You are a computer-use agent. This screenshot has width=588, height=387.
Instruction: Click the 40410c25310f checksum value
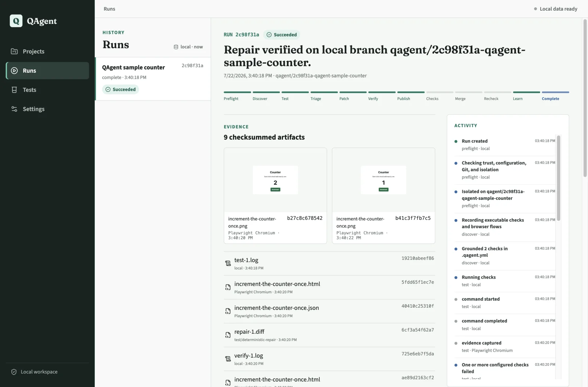click(x=417, y=306)
